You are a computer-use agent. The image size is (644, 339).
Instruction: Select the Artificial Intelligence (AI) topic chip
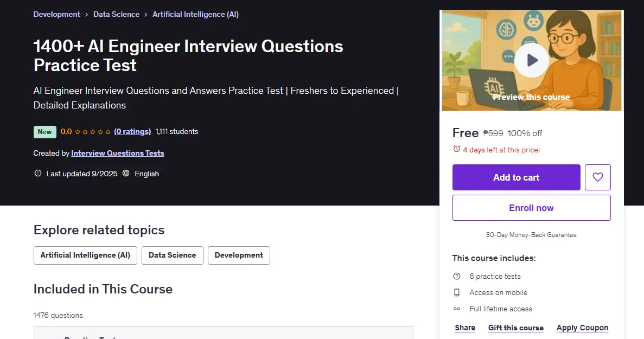coord(85,255)
